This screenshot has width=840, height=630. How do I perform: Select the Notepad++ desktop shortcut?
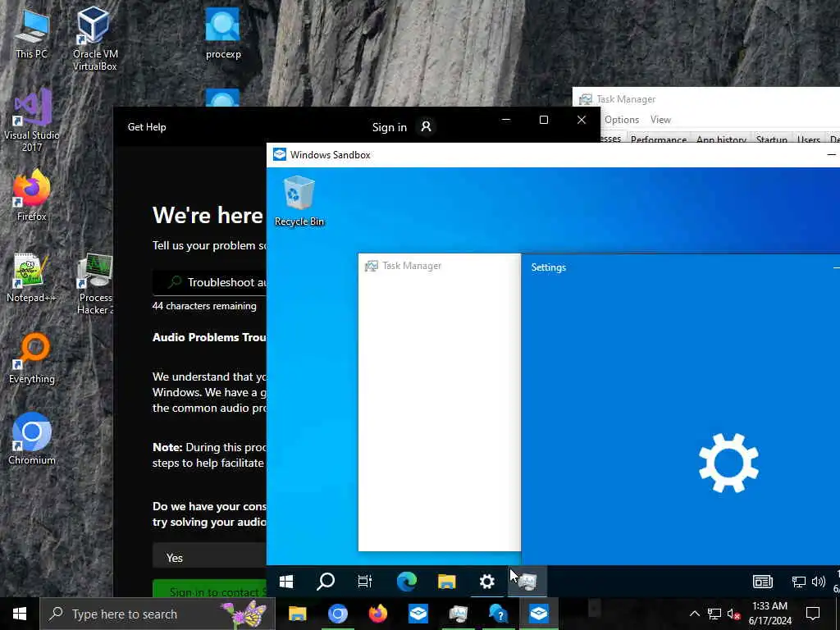click(31, 277)
